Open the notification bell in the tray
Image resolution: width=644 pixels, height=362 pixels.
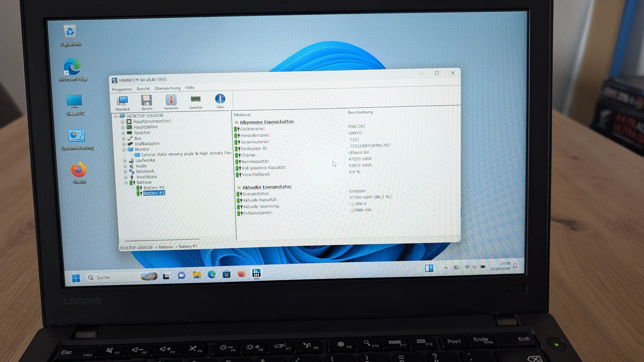pos(515,266)
